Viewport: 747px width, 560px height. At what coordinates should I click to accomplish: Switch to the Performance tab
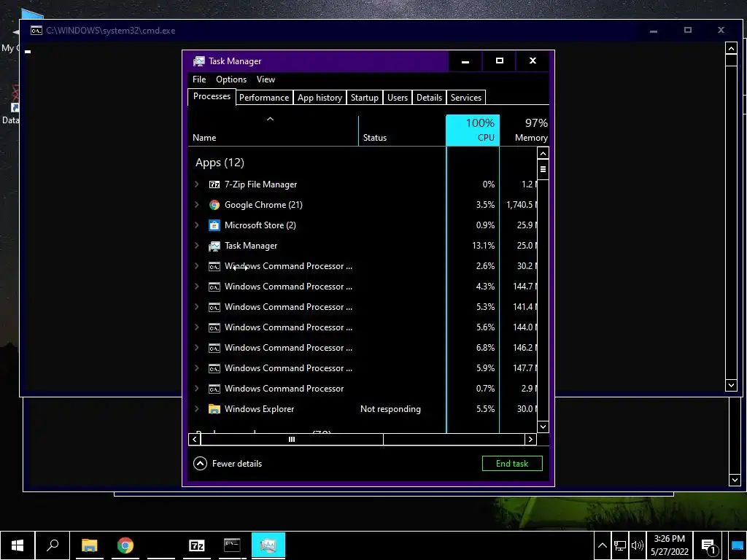[264, 98]
